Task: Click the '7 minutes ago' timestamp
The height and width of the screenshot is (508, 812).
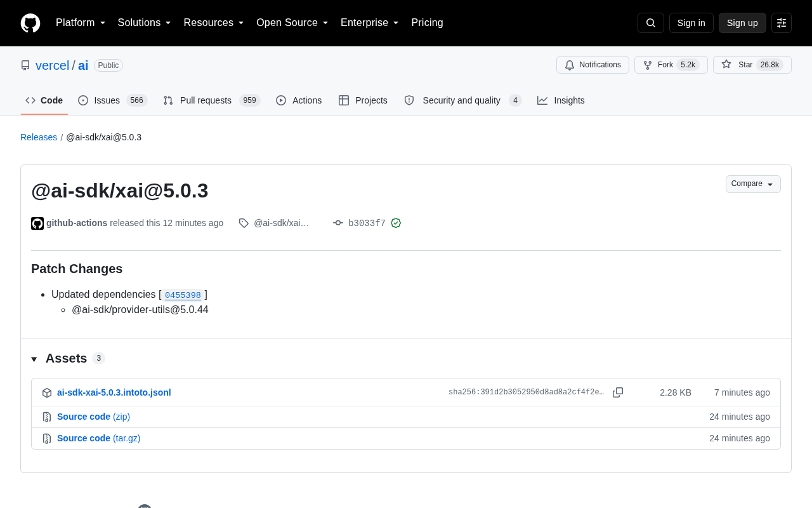Action: pyautogui.click(x=742, y=392)
